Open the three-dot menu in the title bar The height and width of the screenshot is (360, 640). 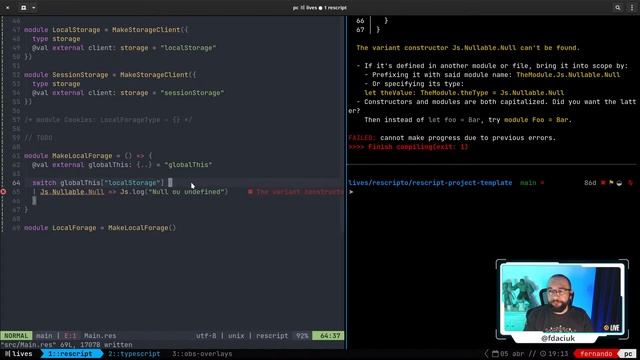click(631, 7)
